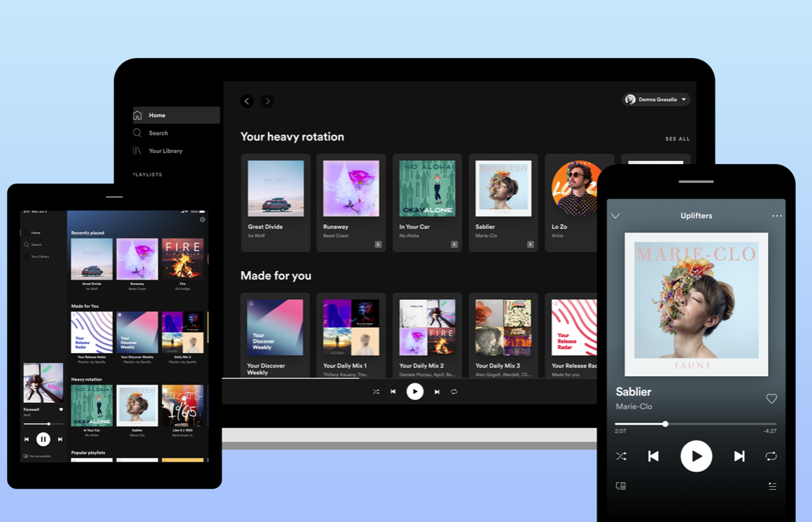Skip to previous track on tablet
812x522 pixels.
tap(27, 439)
